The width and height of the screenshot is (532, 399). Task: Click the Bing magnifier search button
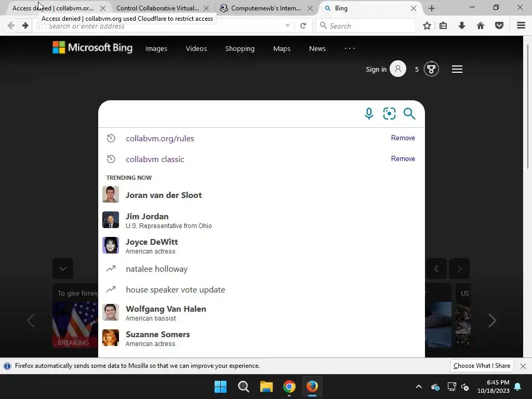pyautogui.click(x=409, y=114)
